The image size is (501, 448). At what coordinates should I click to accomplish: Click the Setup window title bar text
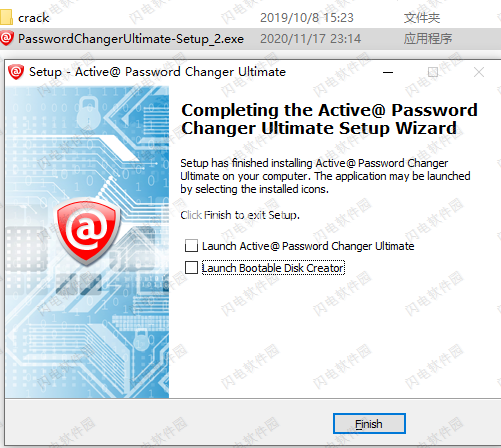coord(157,72)
